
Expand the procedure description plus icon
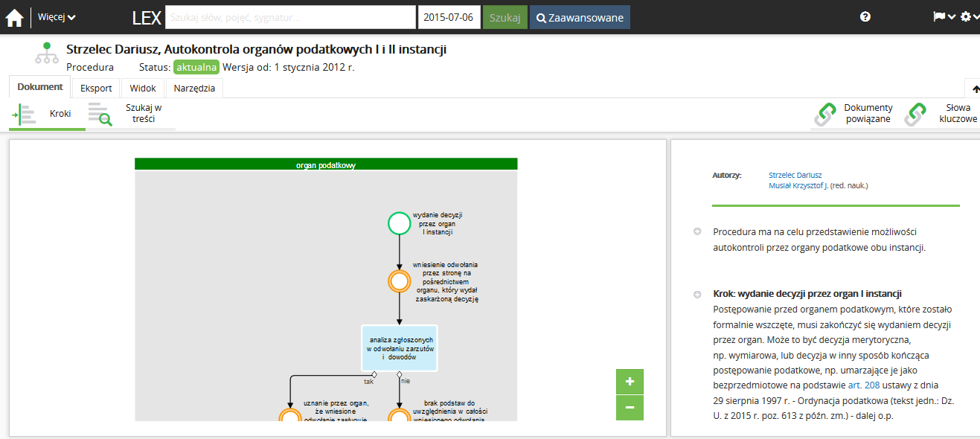(x=697, y=231)
